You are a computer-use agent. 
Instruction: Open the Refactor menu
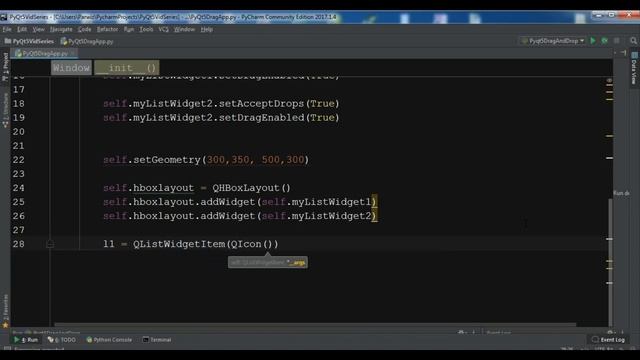click(107, 29)
